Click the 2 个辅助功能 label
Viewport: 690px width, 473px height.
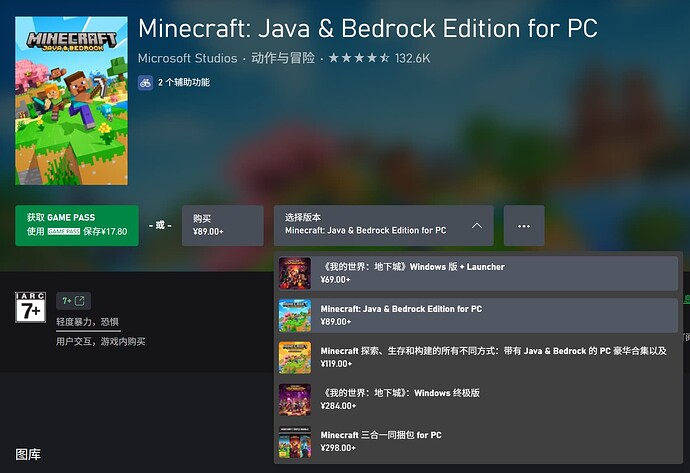click(x=184, y=82)
